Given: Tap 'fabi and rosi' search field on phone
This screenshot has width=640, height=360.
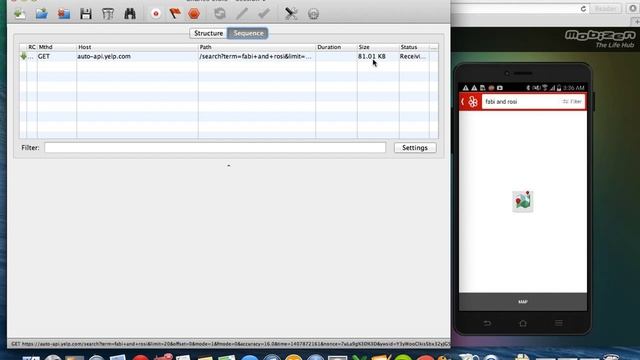Looking at the screenshot, I should [x=519, y=102].
